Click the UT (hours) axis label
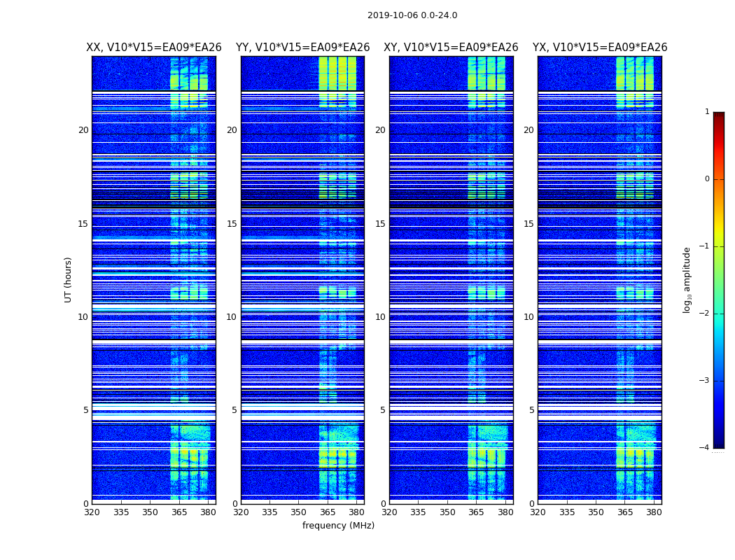The image size is (735, 560). [68, 280]
